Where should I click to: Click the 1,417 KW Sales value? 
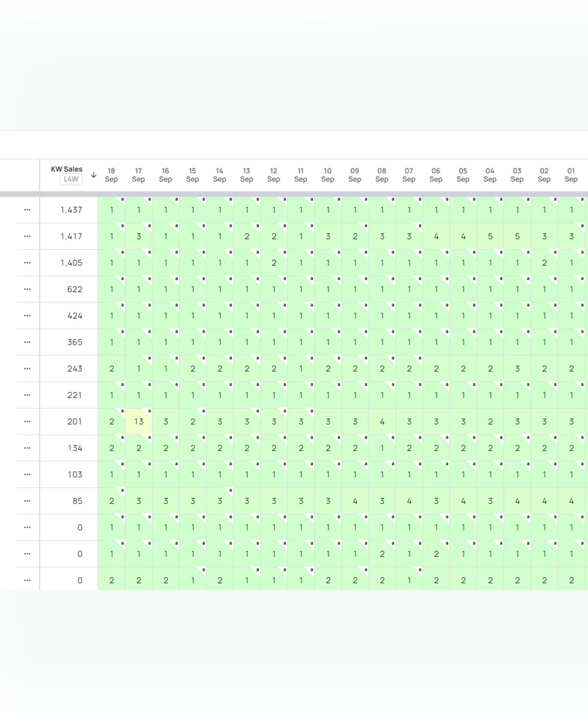pos(72,236)
